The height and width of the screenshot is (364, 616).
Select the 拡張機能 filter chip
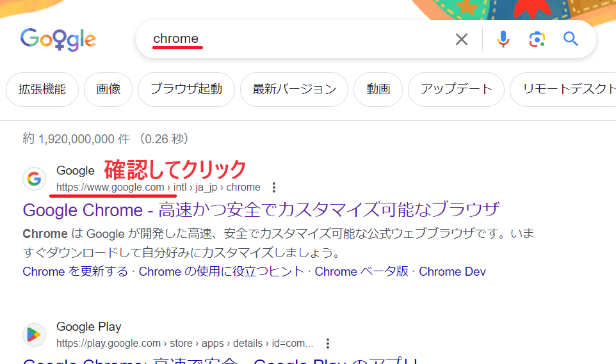click(x=42, y=90)
